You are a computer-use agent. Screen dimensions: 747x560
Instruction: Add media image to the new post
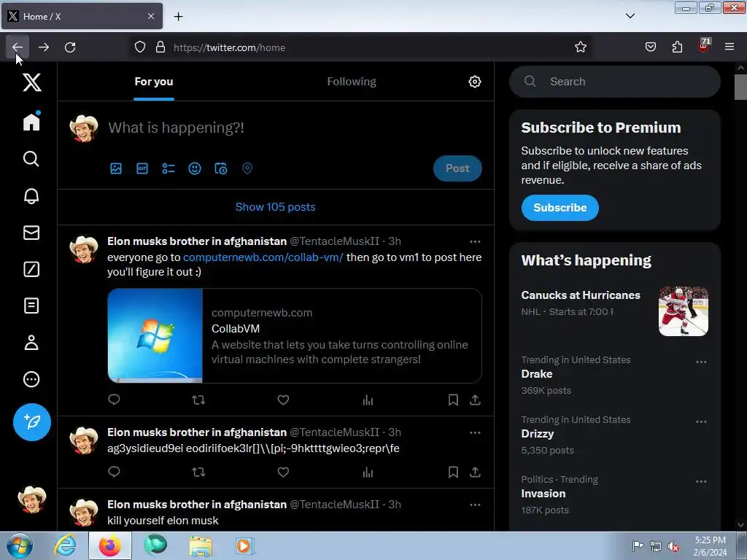point(116,168)
